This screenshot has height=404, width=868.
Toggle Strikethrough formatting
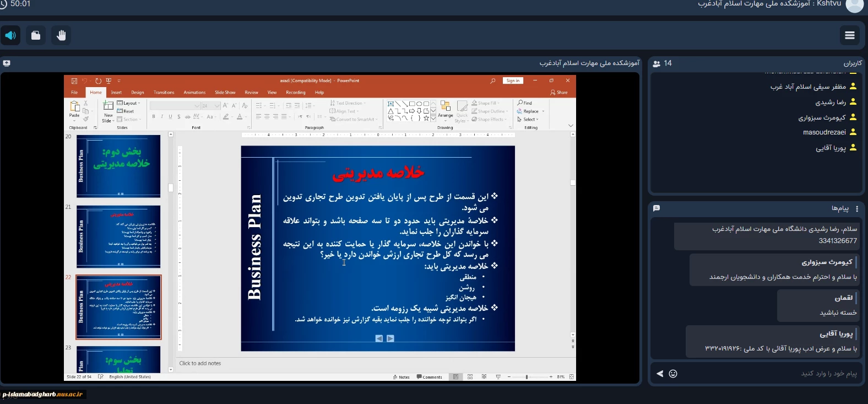pos(188,117)
